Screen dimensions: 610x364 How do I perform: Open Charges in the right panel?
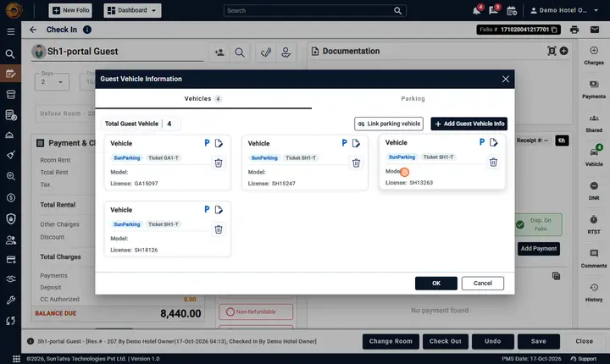(594, 56)
